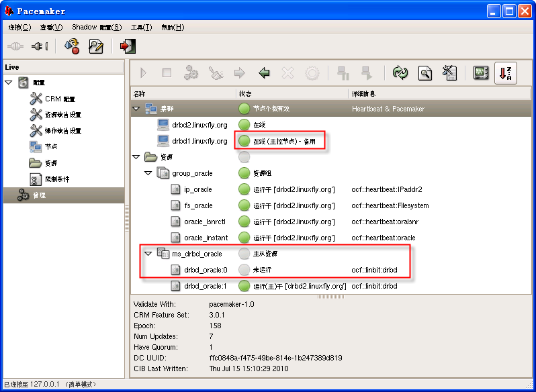Select 限制条件 in the left tree

[56, 179]
